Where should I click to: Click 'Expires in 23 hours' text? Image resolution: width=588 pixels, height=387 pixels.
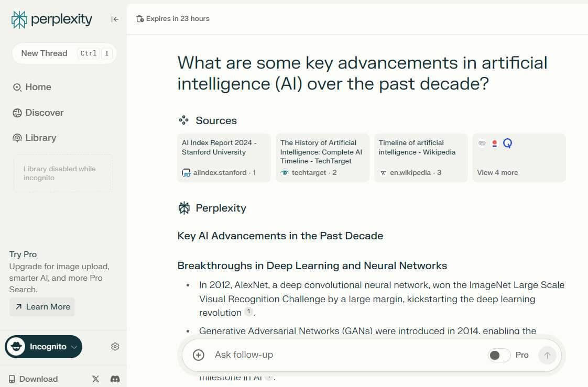pos(178,19)
